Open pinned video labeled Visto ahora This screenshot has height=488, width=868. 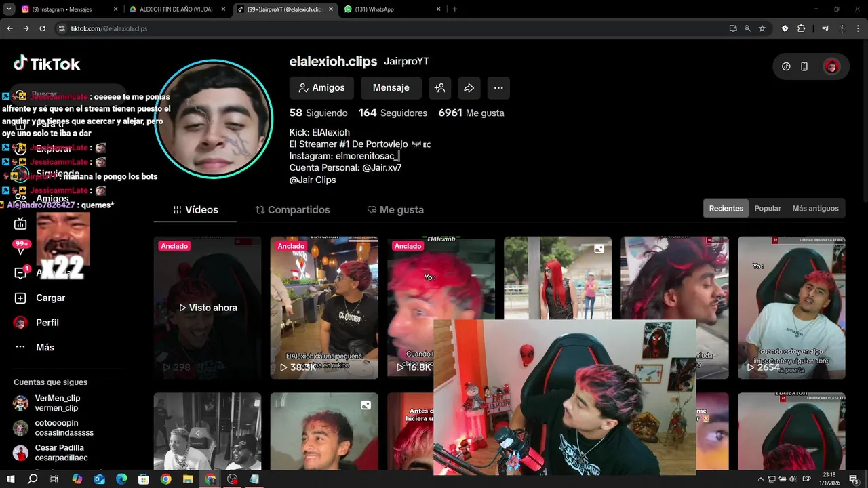click(208, 308)
